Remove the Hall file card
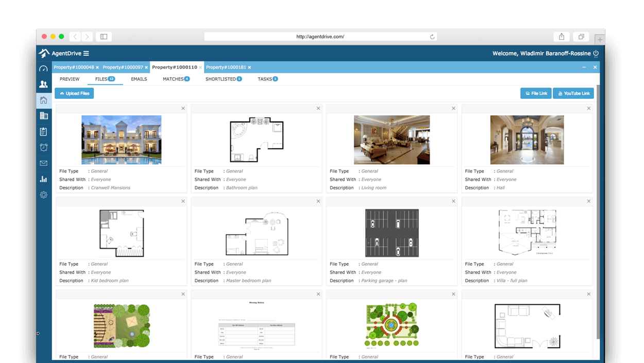 (589, 108)
